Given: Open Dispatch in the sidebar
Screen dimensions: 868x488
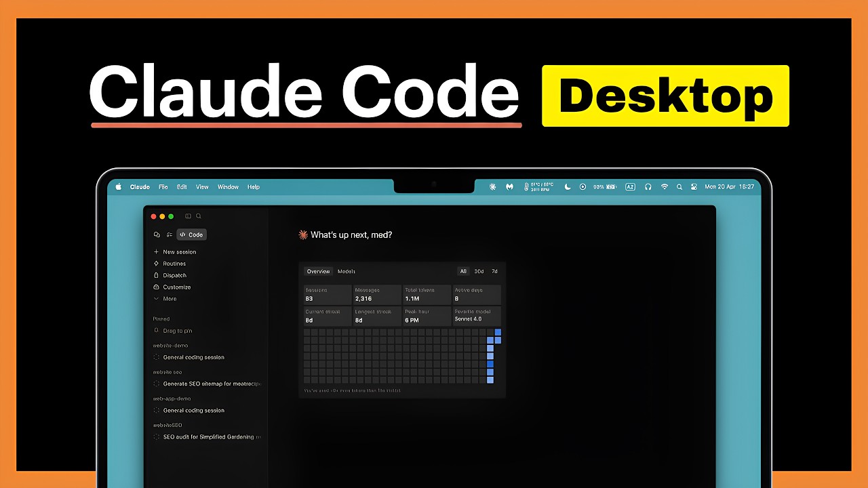Looking at the screenshot, I should (x=170, y=275).
